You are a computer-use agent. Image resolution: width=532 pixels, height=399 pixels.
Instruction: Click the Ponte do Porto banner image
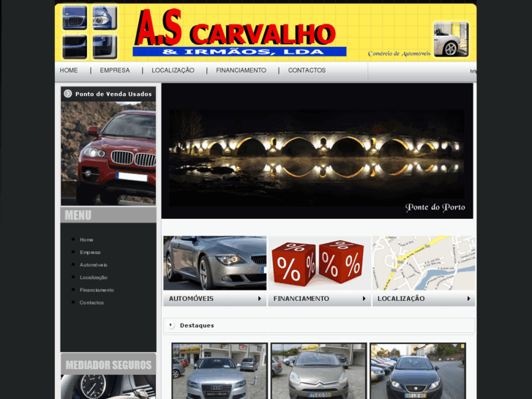(x=317, y=151)
